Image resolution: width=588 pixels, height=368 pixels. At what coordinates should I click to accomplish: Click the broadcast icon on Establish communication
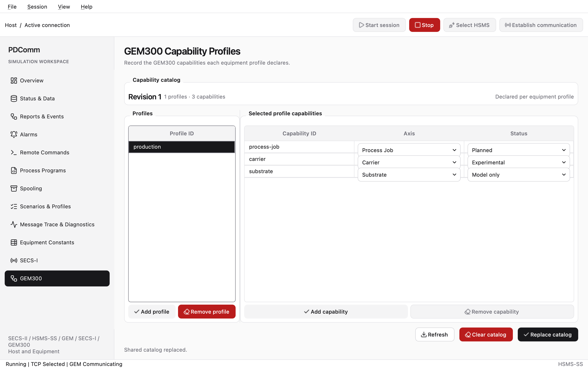pyautogui.click(x=508, y=25)
